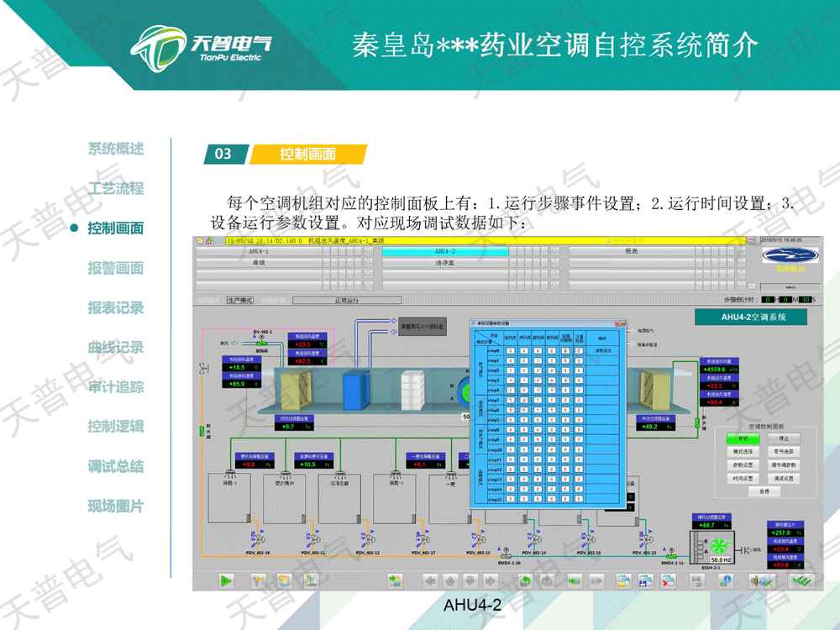Click the 调试设置 button on control panel
840x630 pixels.
(784, 479)
